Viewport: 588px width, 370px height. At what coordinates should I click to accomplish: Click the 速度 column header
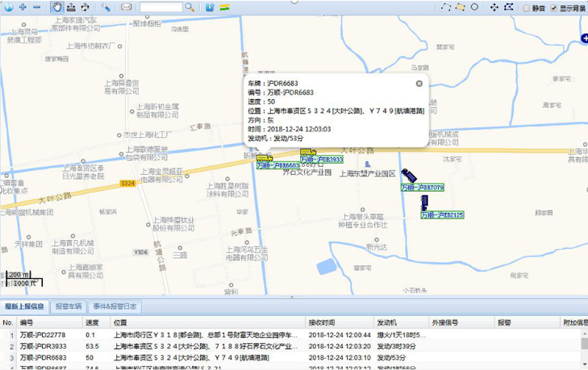[92, 322]
